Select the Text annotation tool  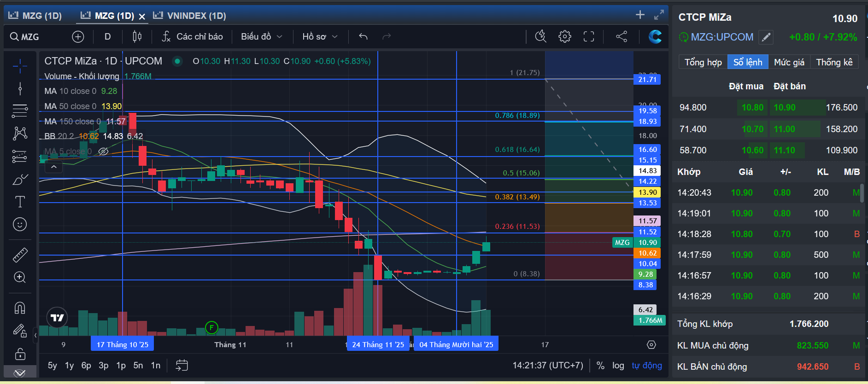(x=20, y=202)
